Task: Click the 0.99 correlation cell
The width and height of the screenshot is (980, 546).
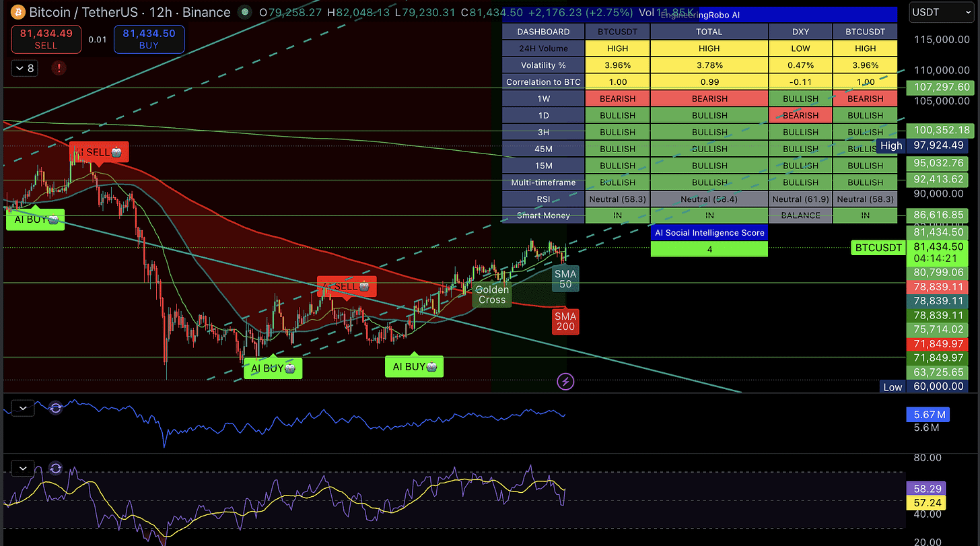Action: 709,82
